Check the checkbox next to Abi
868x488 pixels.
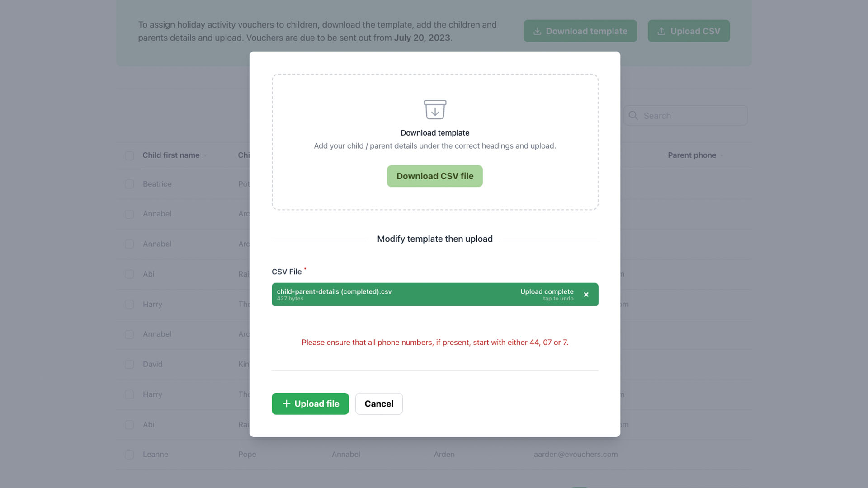129,274
